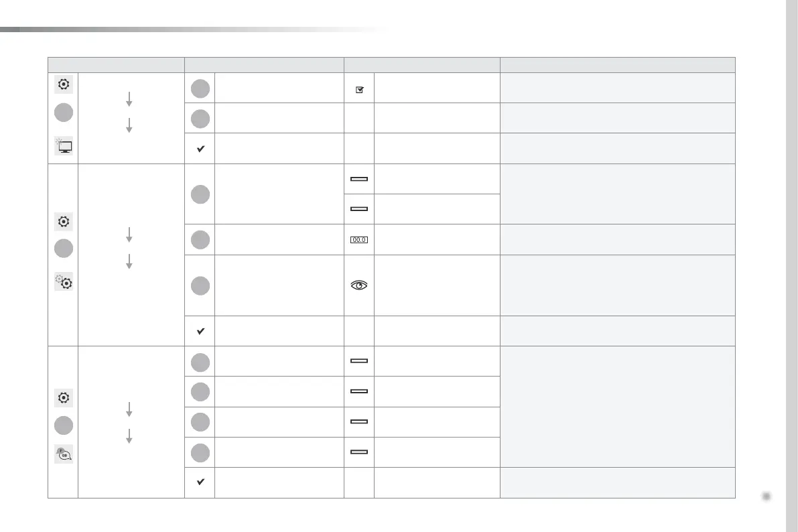Image resolution: width=798 pixels, height=532 pixels.
Task: Toggle the small checkbox icon in the top row
Action: tap(359, 88)
